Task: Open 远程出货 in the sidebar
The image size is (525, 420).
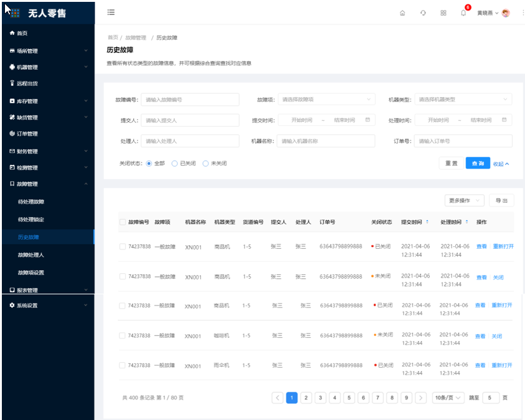Action: (49, 83)
